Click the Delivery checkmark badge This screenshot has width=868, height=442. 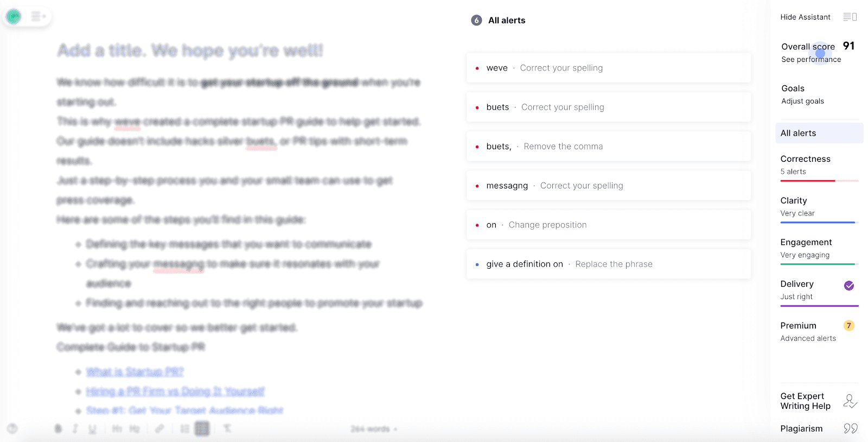pos(849,286)
